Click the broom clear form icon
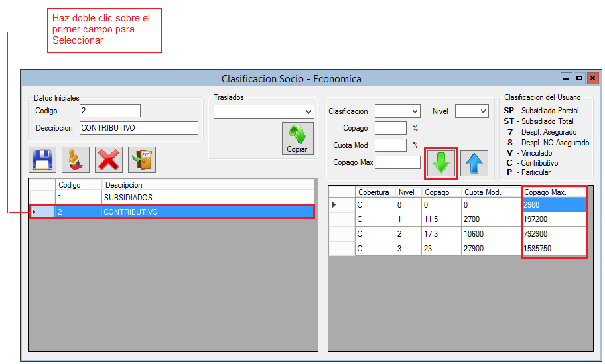This screenshot has height=364, width=605. click(76, 160)
